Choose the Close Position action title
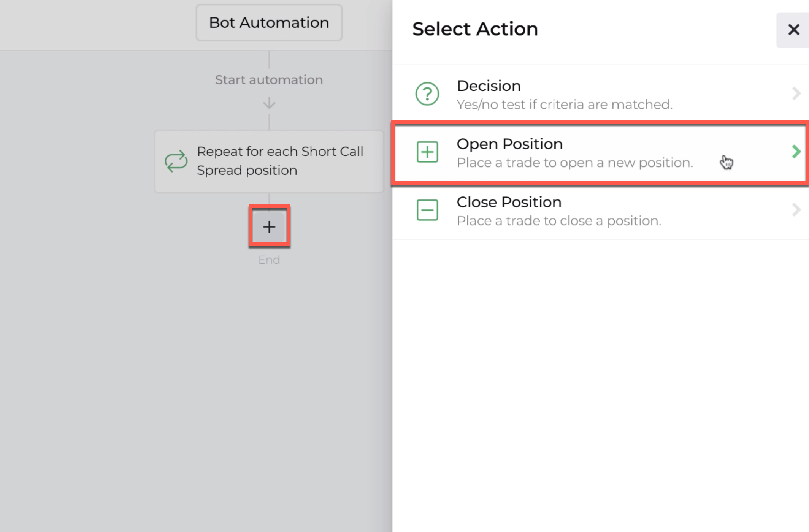 (x=509, y=202)
